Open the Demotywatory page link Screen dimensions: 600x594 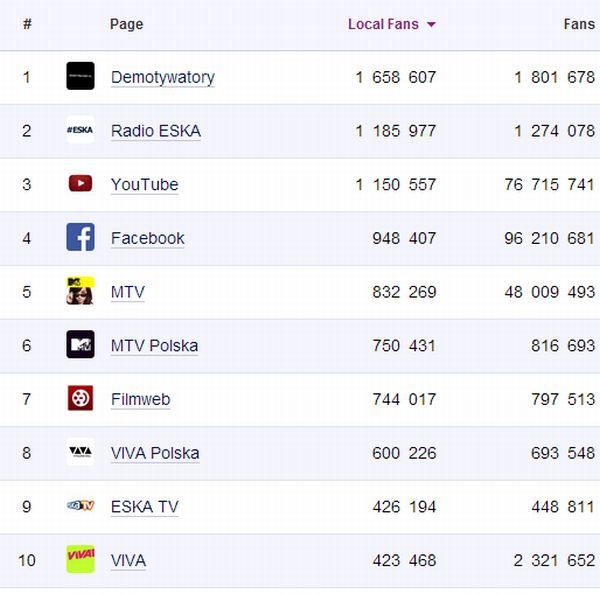pos(162,77)
